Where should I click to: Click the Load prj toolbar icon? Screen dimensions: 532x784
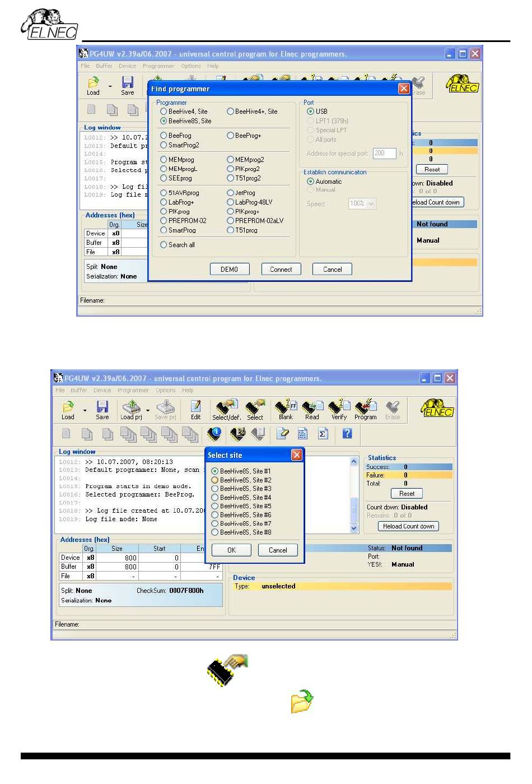point(132,410)
